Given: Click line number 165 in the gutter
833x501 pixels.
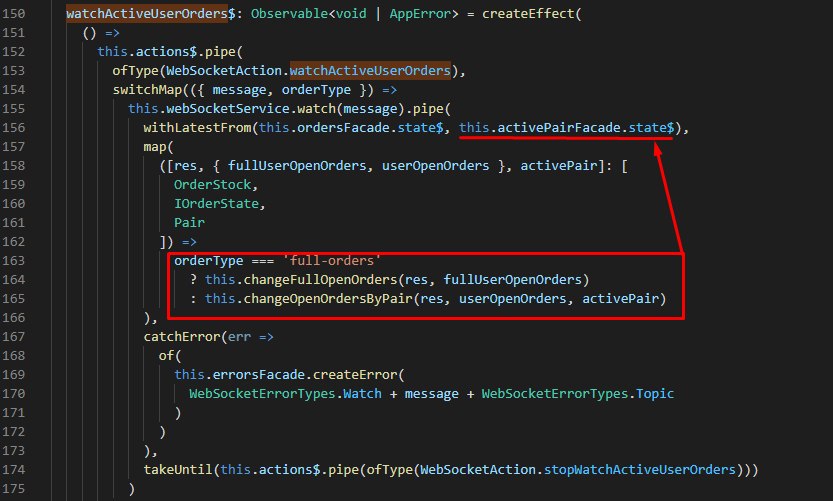Looking at the screenshot, I should pos(13,299).
